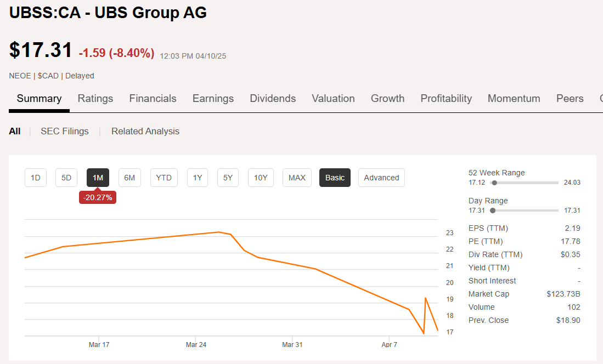The image size is (603, 364).
Task: Open the Ratings tab
Action: tap(95, 99)
